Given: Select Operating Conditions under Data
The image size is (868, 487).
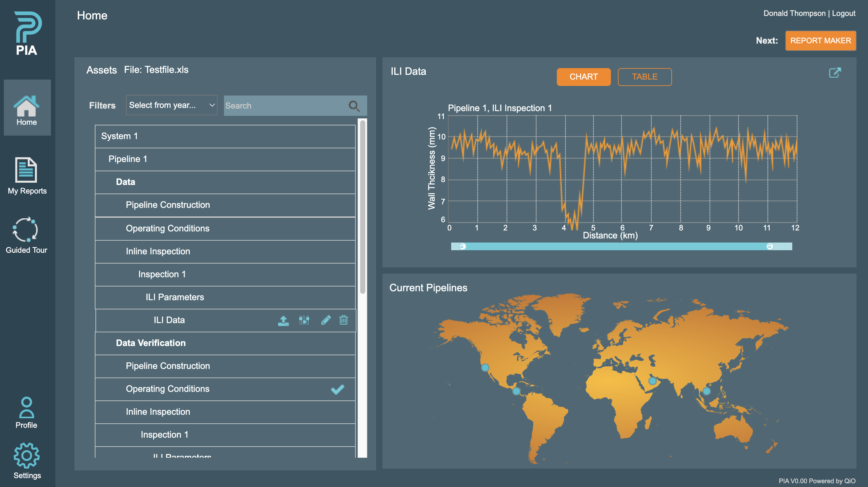Looking at the screenshot, I should point(167,228).
